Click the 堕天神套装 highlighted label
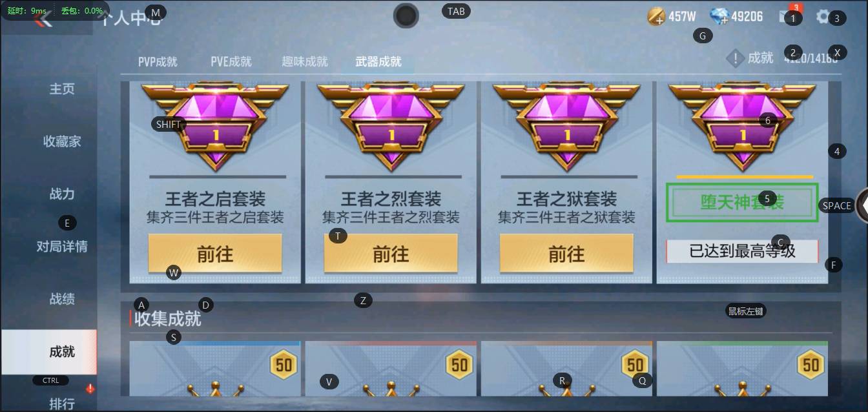Screen dimensions: 868x412 [742, 203]
